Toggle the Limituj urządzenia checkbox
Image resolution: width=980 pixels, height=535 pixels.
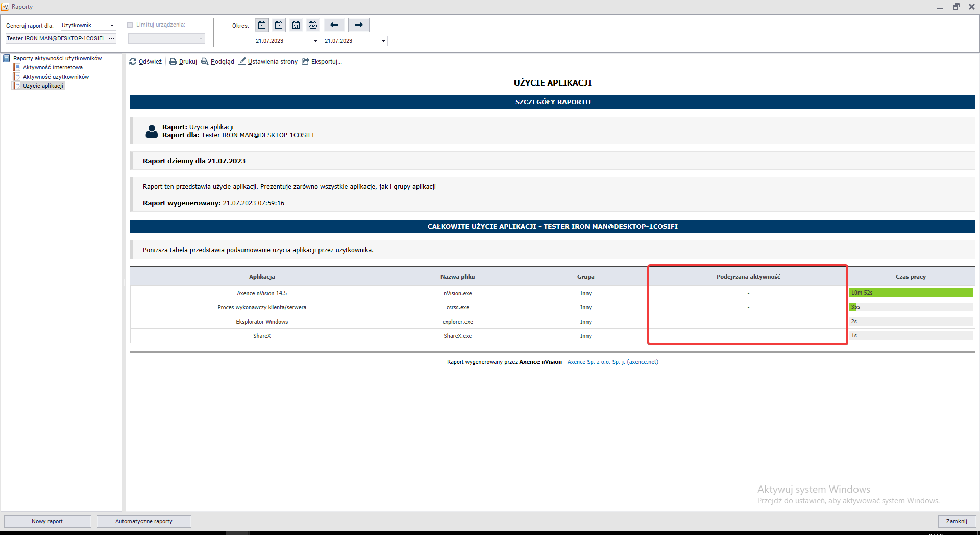pos(130,25)
